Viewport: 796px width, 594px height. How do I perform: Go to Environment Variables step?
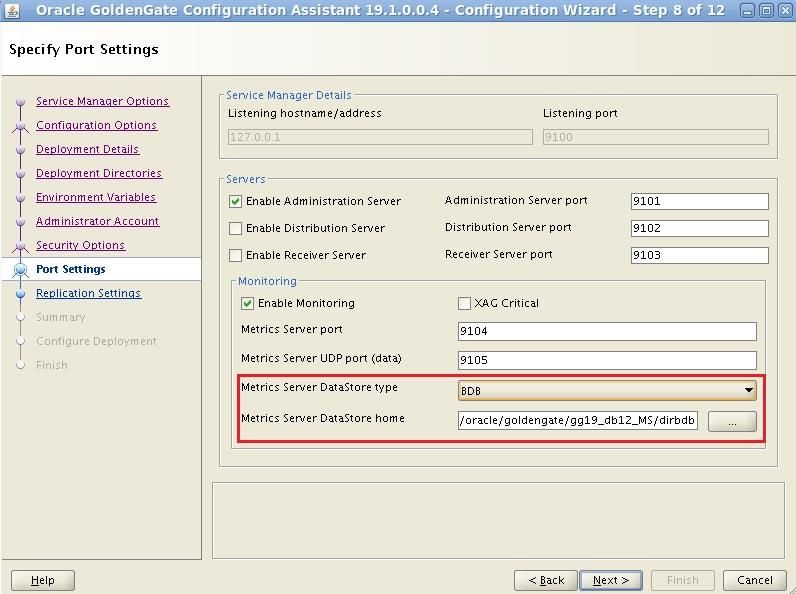coord(96,197)
